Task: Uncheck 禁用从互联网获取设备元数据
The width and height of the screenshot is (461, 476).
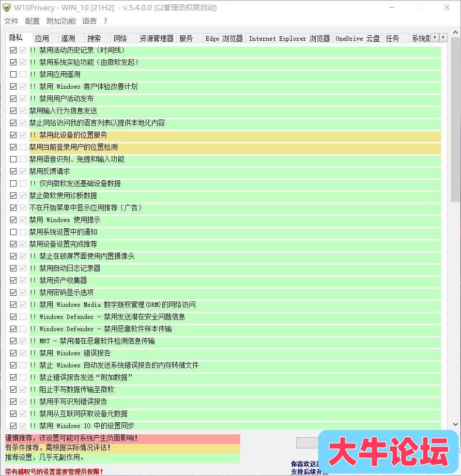Action: coord(14,414)
